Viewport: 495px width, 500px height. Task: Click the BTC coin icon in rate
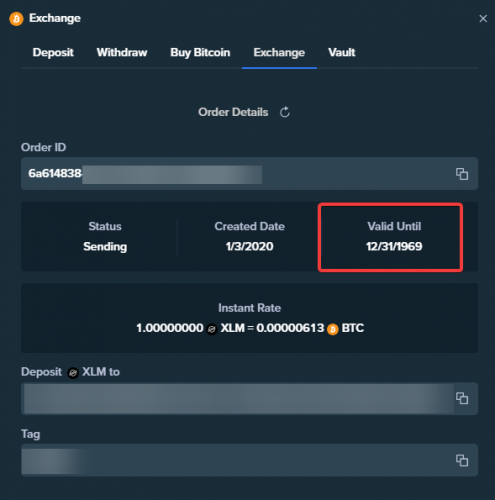coord(332,329)
